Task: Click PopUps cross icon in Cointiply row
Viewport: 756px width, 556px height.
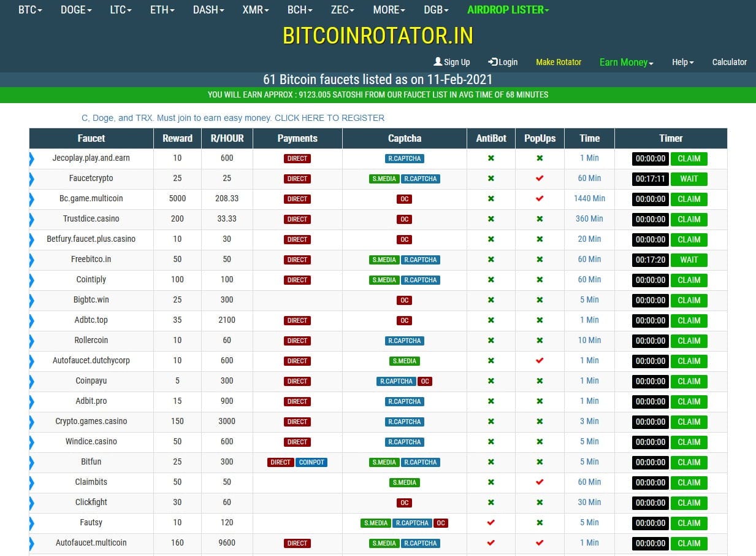Action: (540, 280)
